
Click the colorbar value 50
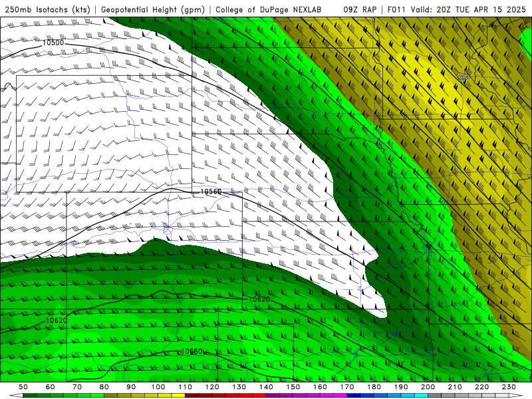23,387
